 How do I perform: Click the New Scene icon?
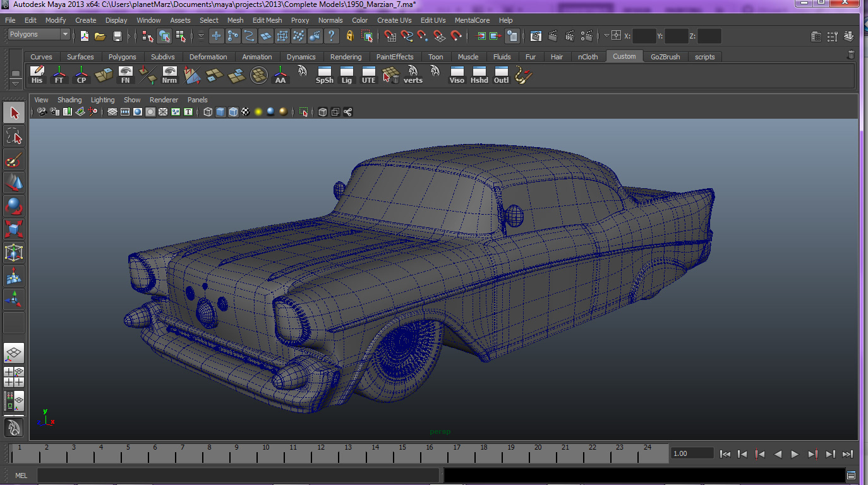[x=84, y=36]
